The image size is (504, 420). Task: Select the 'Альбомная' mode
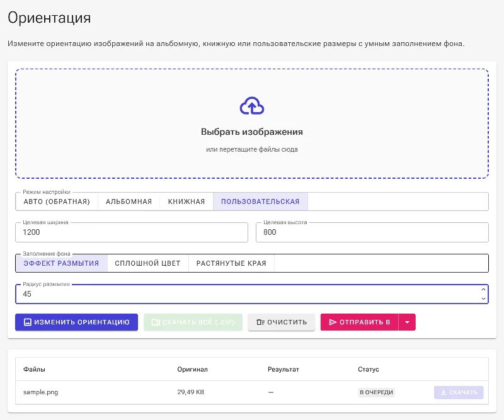coord(129,201)
